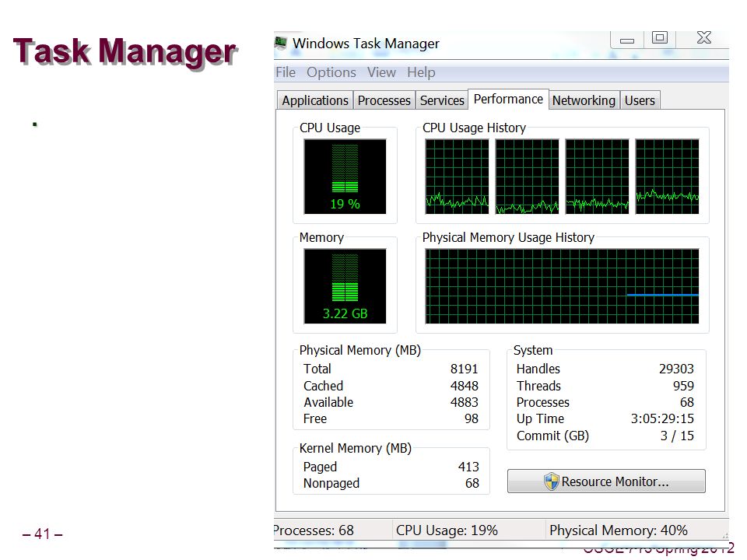Viewport: 747px width, 560px height.
Task: Switch to the Services tab
Action: pos(442,100)
